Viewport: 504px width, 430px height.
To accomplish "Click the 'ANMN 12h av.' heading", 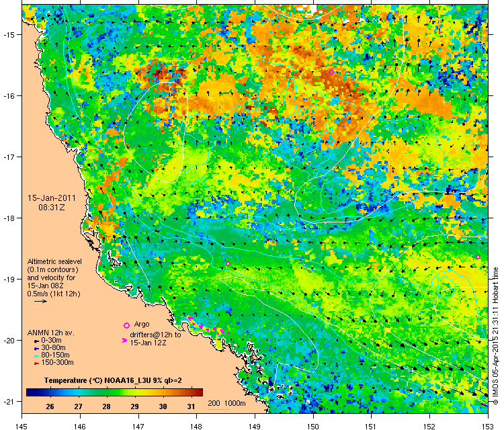I will point(51,333).
